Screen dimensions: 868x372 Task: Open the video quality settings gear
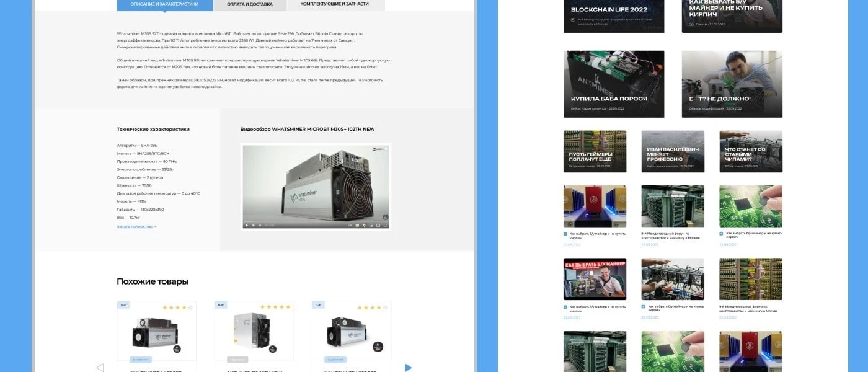coord(364,225)
